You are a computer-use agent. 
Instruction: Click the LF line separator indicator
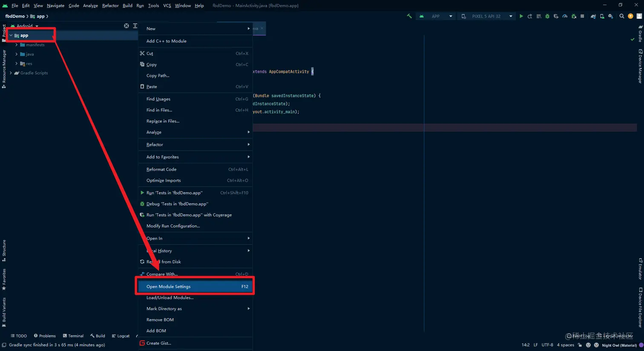536,345
